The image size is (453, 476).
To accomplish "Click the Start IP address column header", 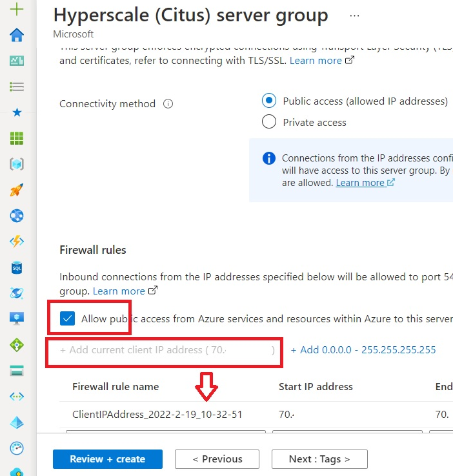I will click(316, 386).
